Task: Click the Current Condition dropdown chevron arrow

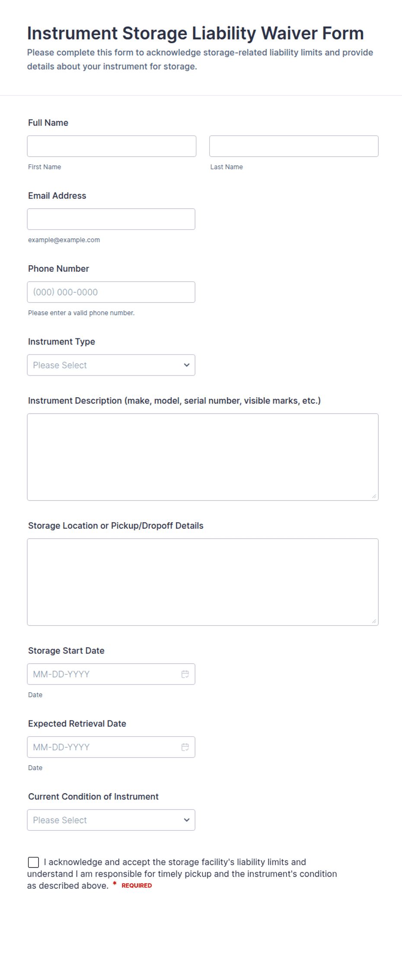Action: pos(186,820)
